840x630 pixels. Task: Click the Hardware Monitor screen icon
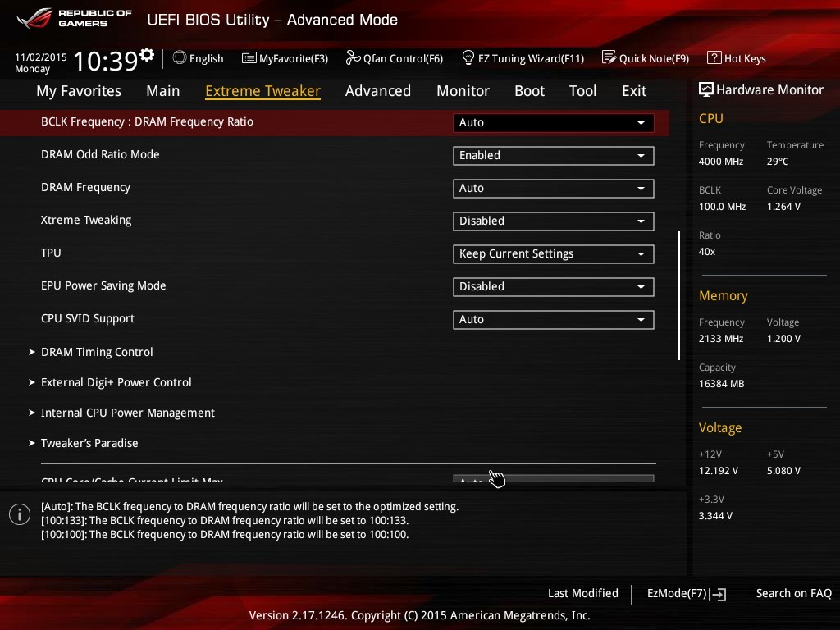pyautogui.click(x=706, y=89)
